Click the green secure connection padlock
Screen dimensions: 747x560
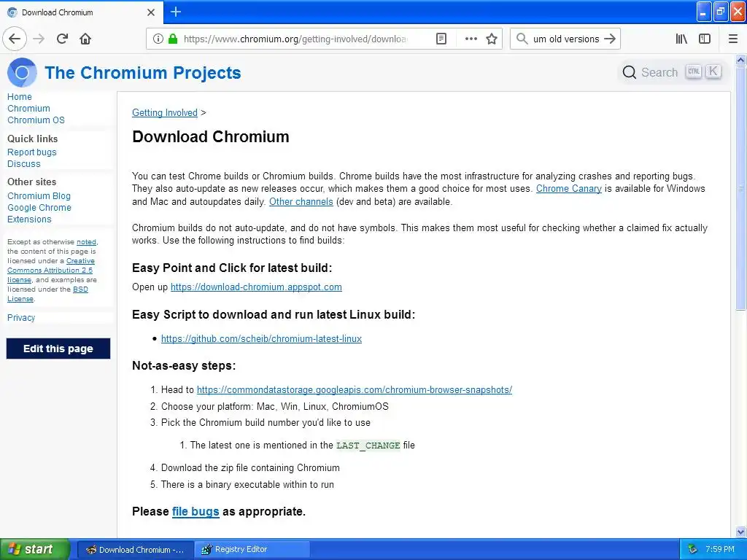pyautogui.click(x=173, y=39)
